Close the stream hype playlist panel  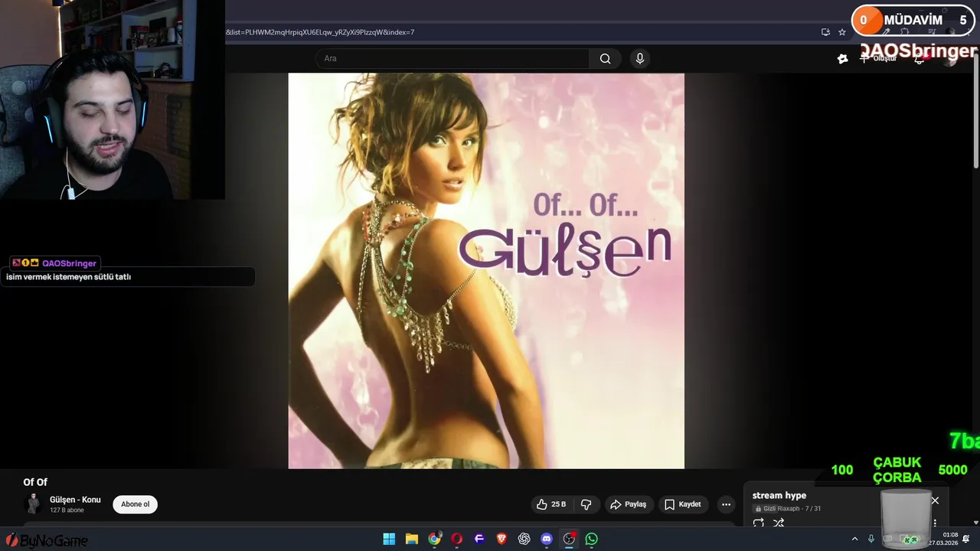click(x=935, y=500)
